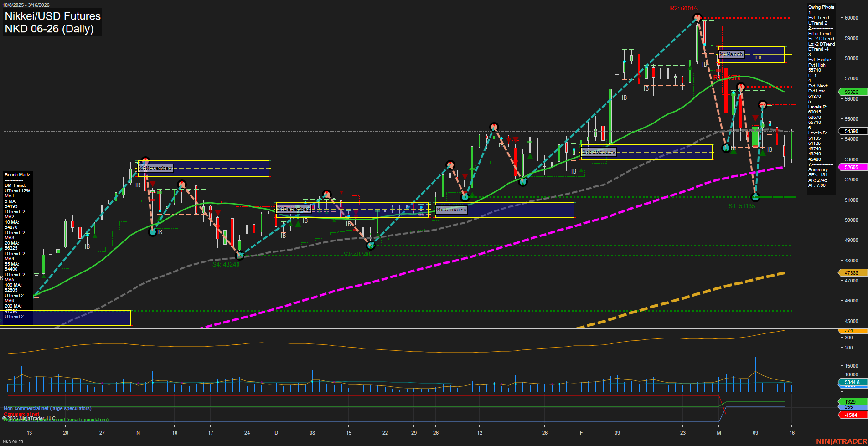Viewport: 868px width, 446px height.
Task: Toggle the Non-commercial net (large speculators) legend entry
Action: tap(47, 408)
